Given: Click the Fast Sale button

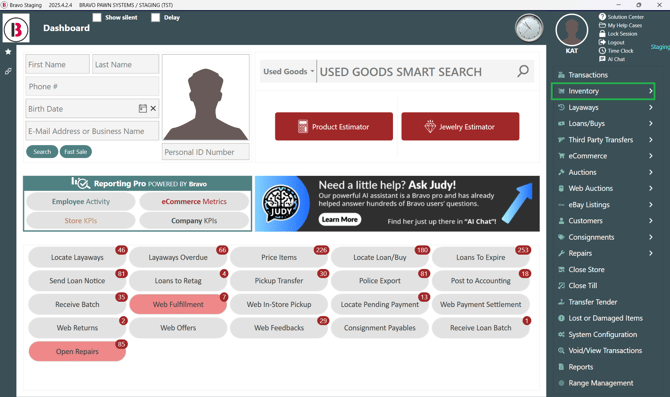Looking at the screenshot, I should (76, 152).
